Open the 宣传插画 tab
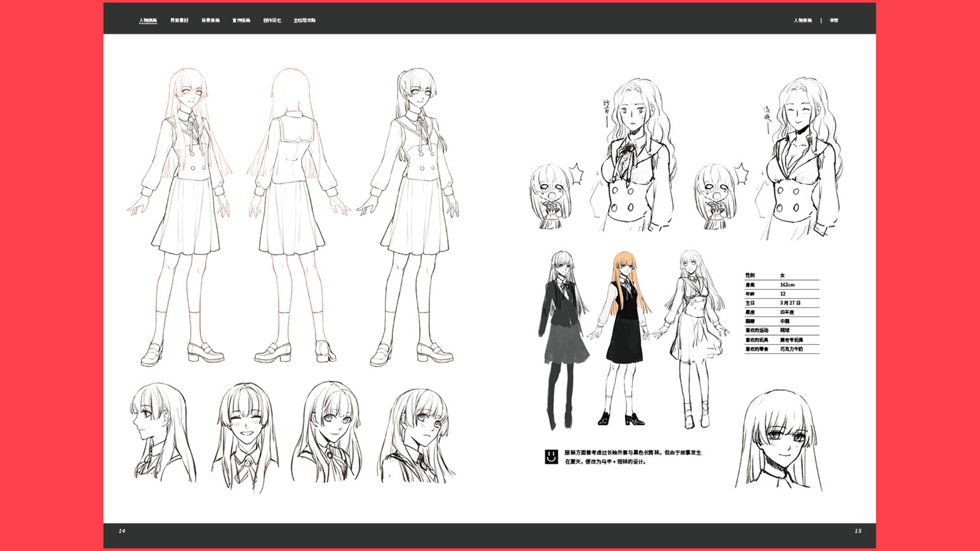 [x=241, y=20]
